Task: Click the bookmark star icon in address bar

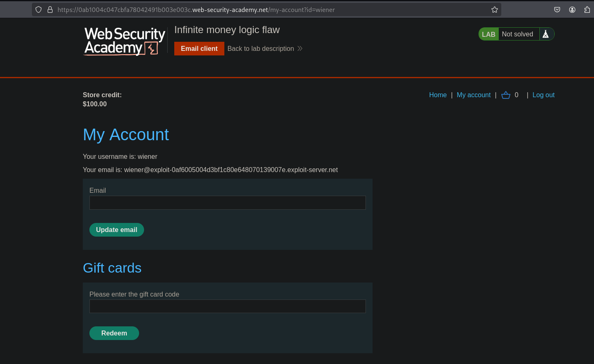Action: [494, 10]
